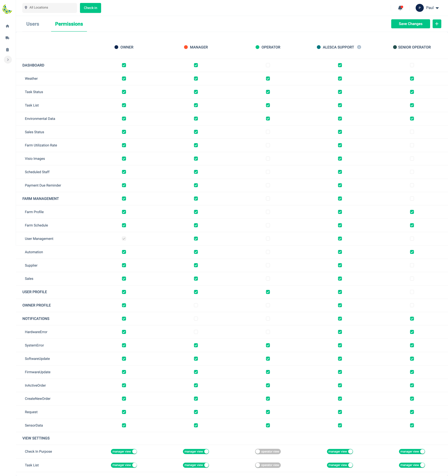
Task: Switch to the Users tab
Action: pyautogui.click(x=33, y=24)
